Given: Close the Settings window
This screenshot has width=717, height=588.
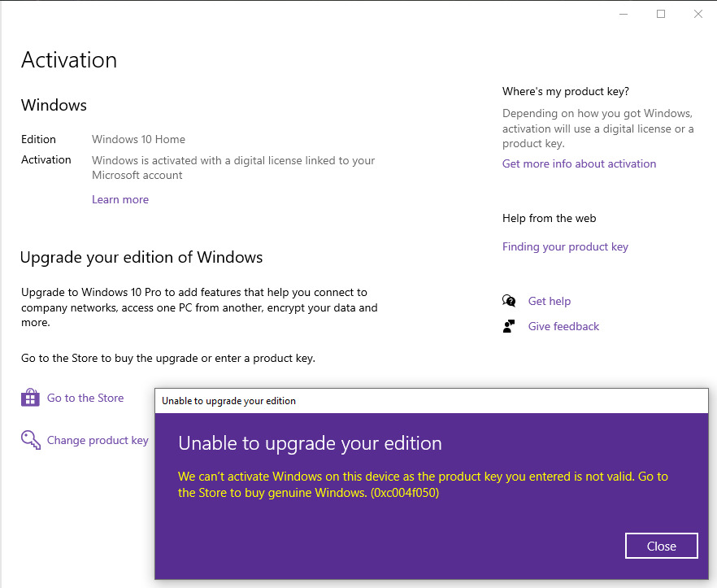Looking at the screenshot, I should coord(697,14).
